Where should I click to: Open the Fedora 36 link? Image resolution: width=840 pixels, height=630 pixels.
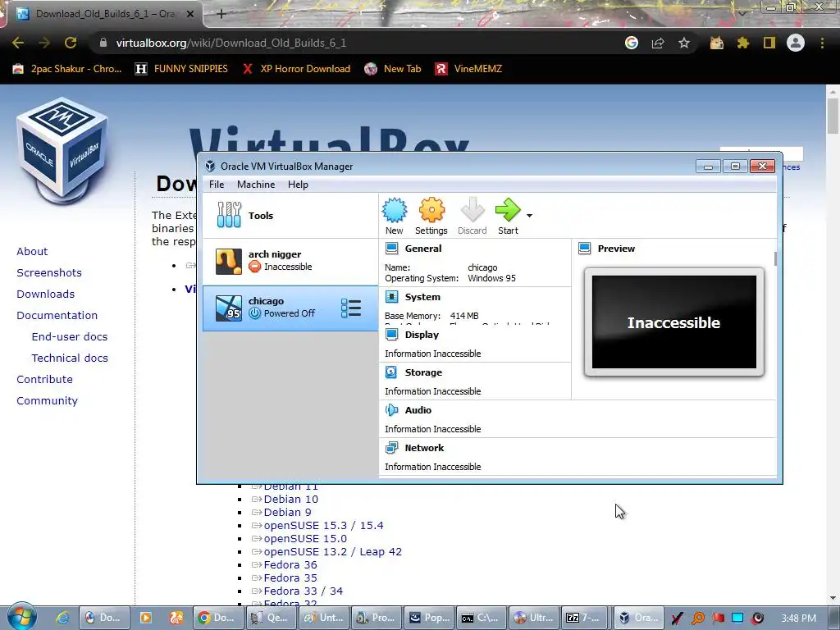tap(290, 564)
